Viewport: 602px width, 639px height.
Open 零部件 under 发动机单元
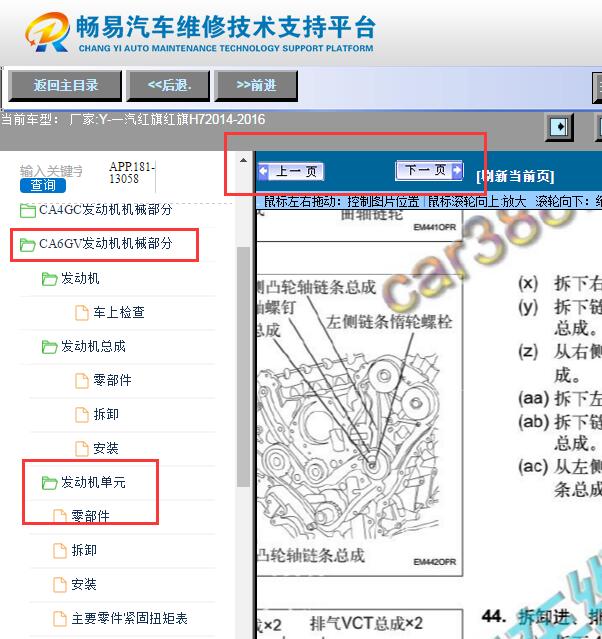click(90, 516)
